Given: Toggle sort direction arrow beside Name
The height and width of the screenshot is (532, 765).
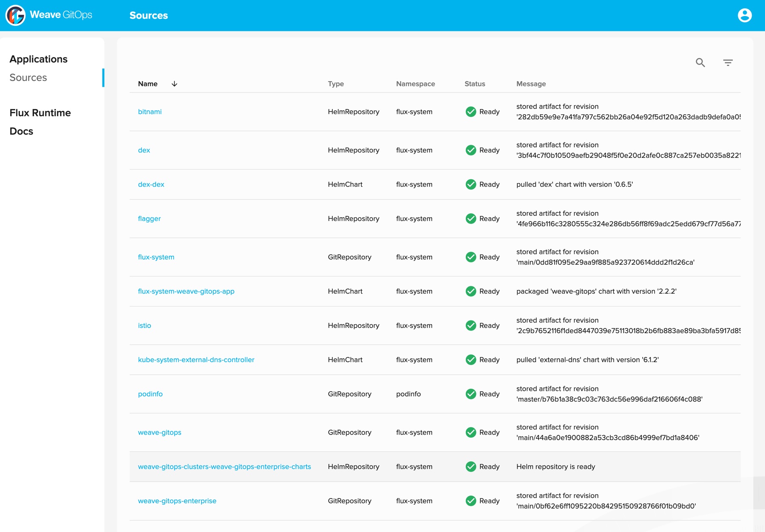Looking at the screenshot, I should pos(174,84).
